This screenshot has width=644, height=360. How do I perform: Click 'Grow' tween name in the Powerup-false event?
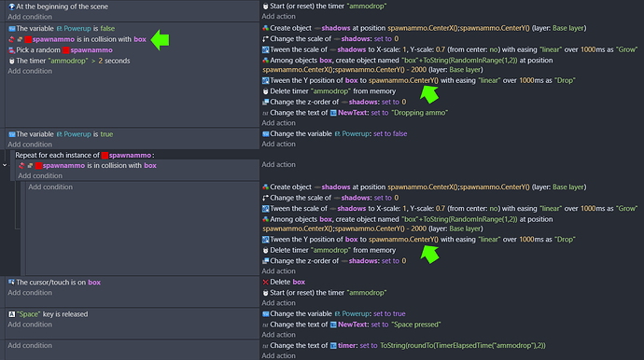click(x=626, y=49)
